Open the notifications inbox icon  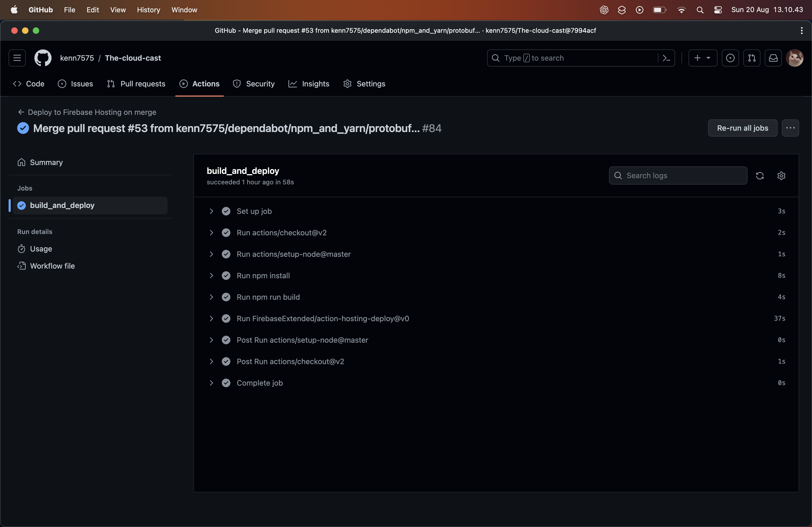[x=773, y=58]
